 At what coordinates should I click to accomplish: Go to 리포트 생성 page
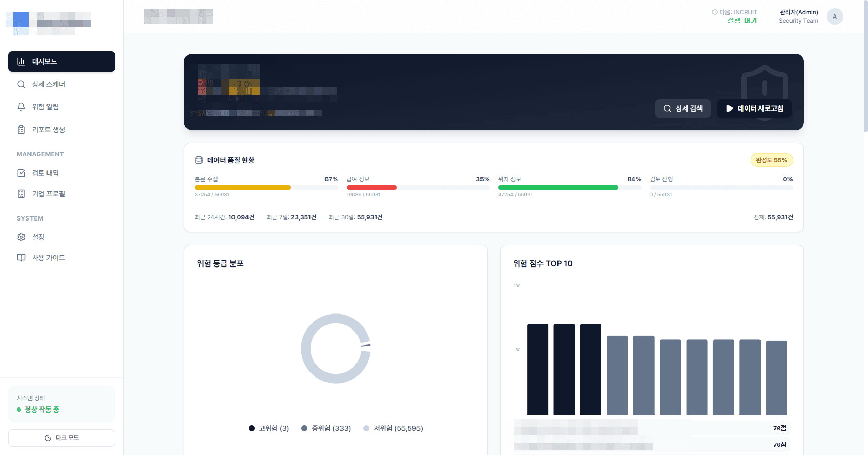pyautogui.click(x=49, y=130)
